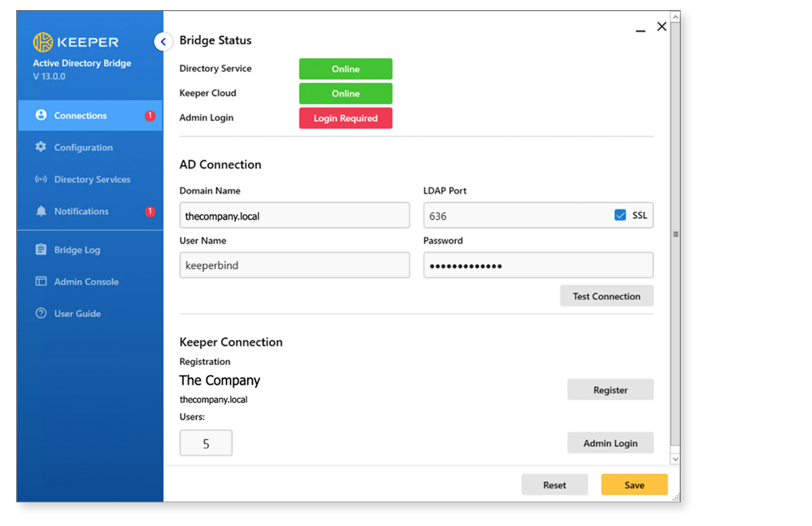Click the 'Bridge Status' heading

click(215, 41)
